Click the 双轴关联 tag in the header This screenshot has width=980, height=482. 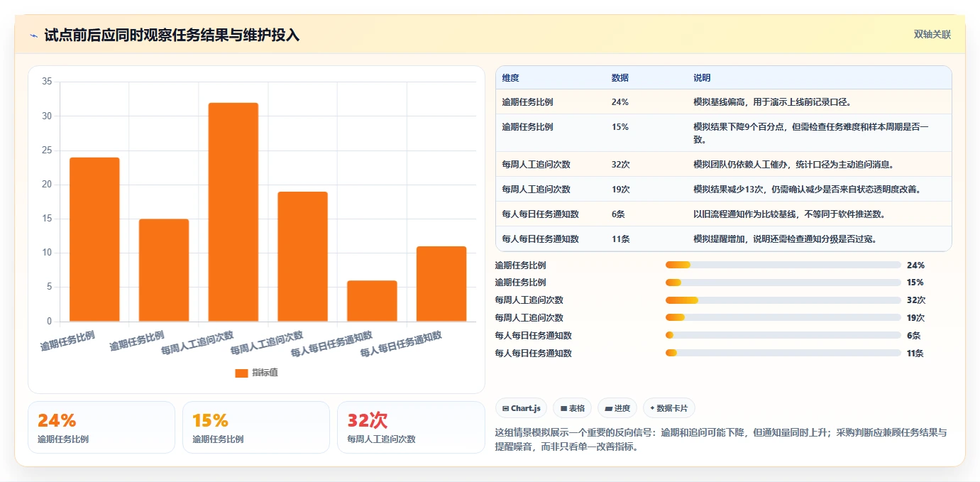[932, 35]
